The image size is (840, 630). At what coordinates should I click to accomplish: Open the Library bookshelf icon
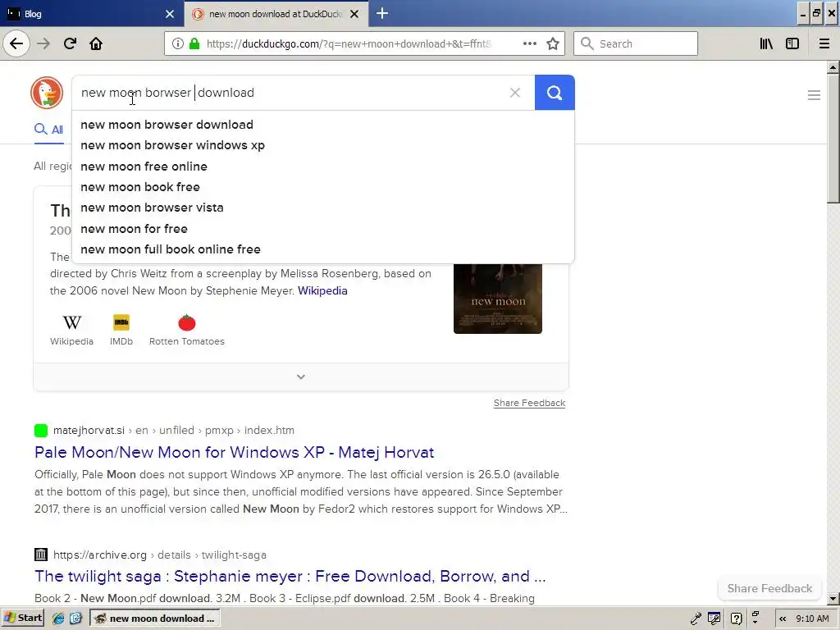click(x=766, y=43)
